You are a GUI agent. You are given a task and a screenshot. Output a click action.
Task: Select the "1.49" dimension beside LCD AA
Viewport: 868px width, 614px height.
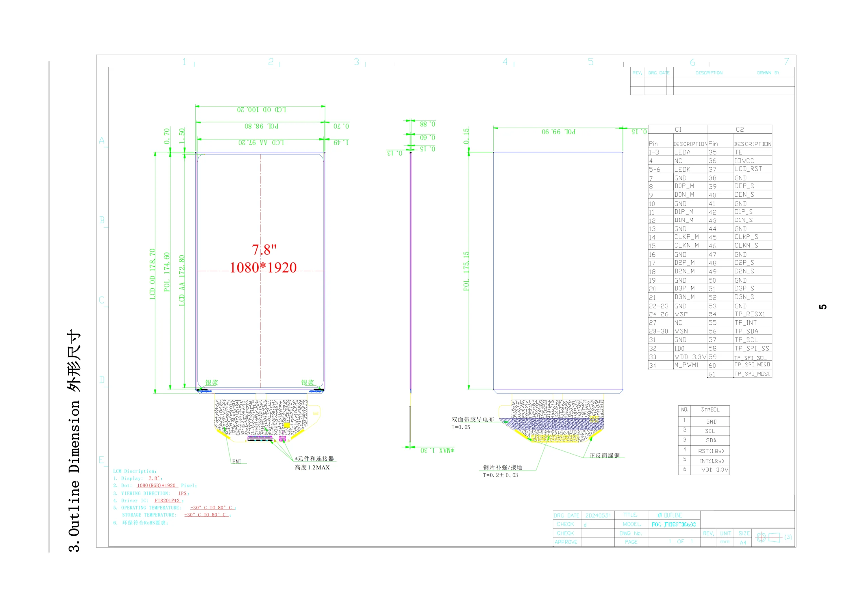341,142
